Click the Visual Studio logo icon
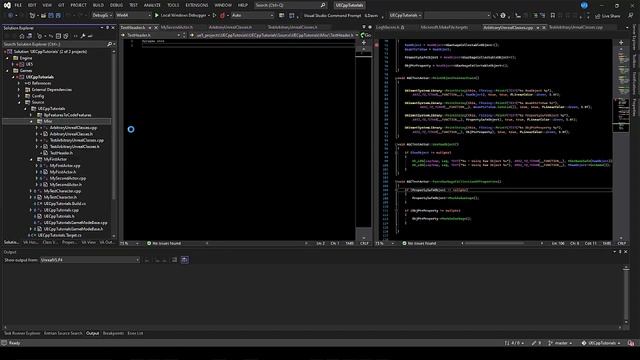640x360 pixels. tap(7, 5)
